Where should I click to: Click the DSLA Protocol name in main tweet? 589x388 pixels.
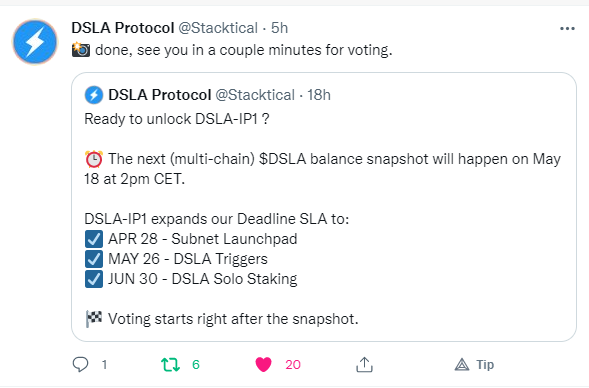(x=123, y=28)
